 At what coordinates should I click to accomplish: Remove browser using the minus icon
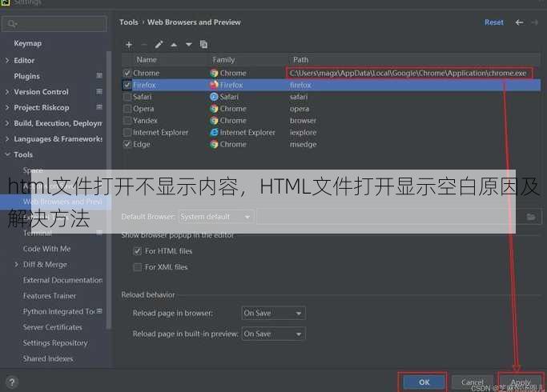[x=143, y=45]
